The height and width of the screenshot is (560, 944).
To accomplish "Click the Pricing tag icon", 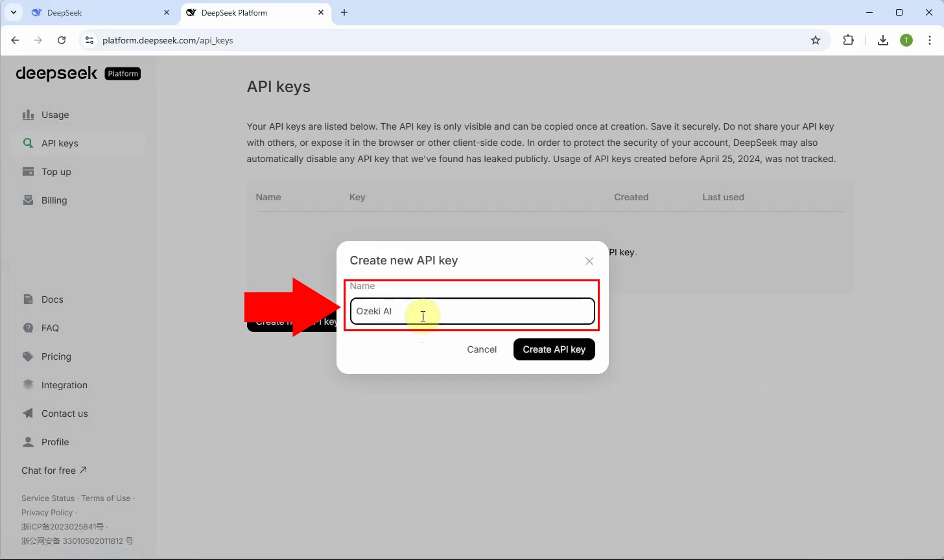I will click(28, 356).
